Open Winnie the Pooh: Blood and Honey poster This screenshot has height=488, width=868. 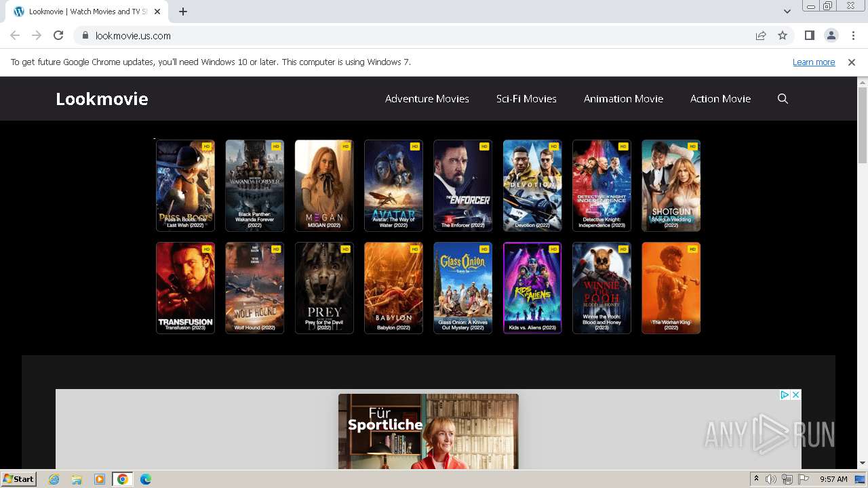601,288
